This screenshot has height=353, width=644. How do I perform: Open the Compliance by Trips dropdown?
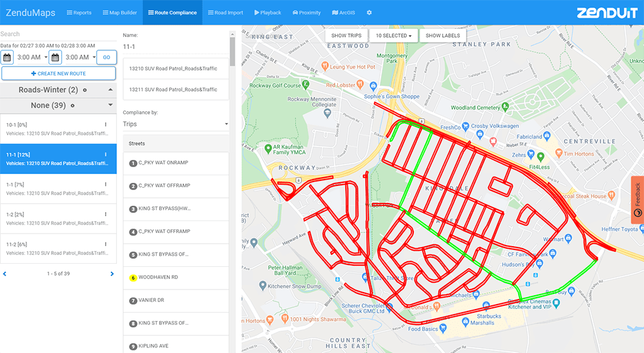click(x=175, y=124)
